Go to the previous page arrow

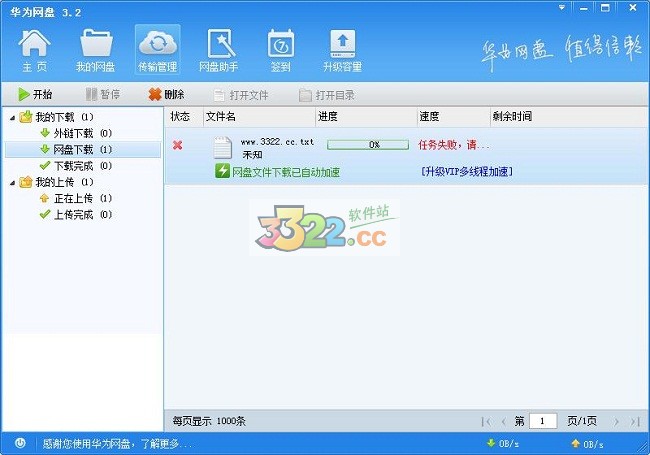click(504, 421)
